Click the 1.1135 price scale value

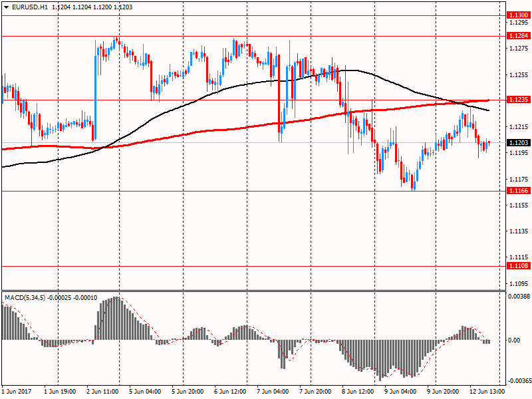pyautogui.click(x=519, y=231)
